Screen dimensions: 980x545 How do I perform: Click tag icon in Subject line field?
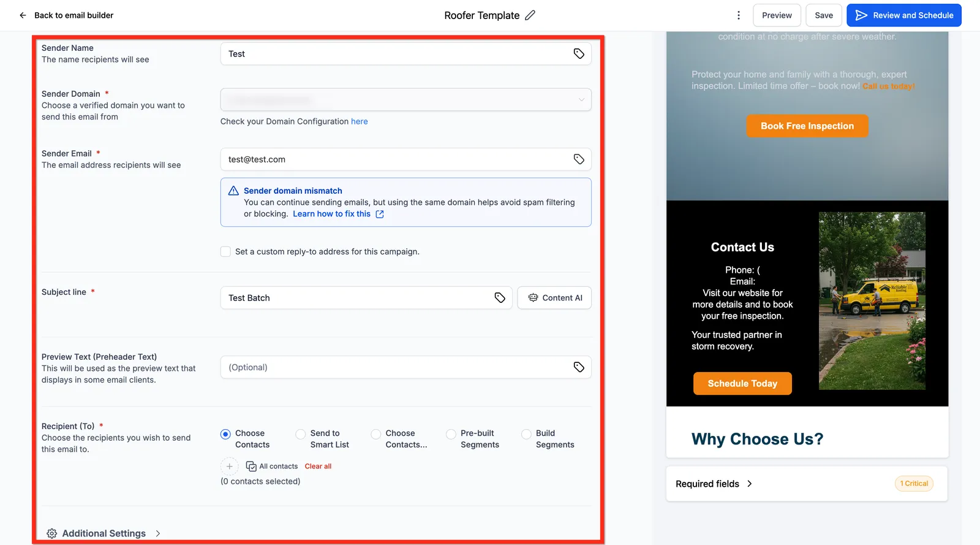coord(500,298)
